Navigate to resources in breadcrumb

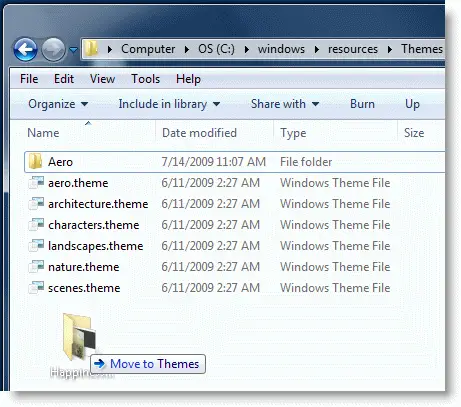[x=353, y=49]
